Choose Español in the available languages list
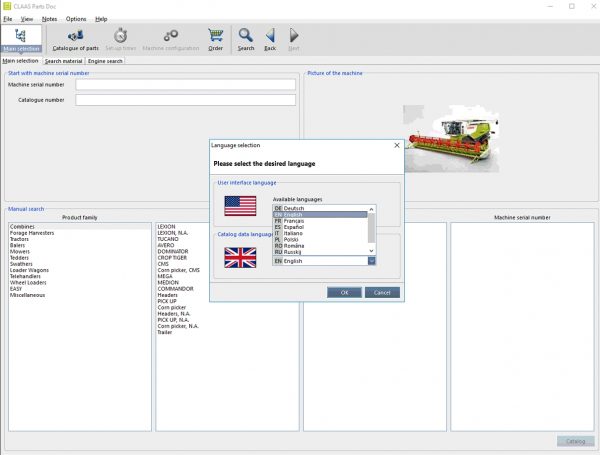This screenshot has height=455, width=600. (x=320, y=227)
